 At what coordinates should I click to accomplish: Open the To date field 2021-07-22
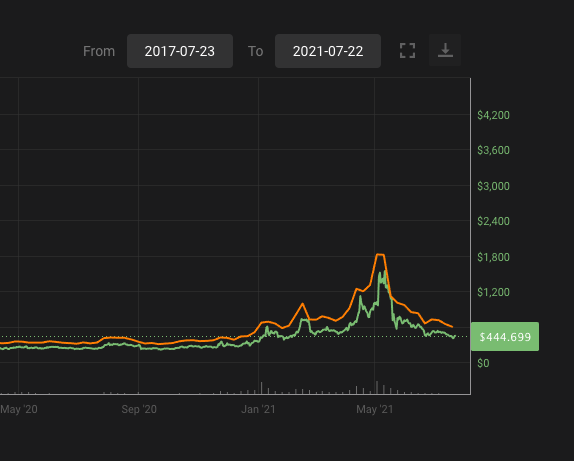tap(328, 51)
